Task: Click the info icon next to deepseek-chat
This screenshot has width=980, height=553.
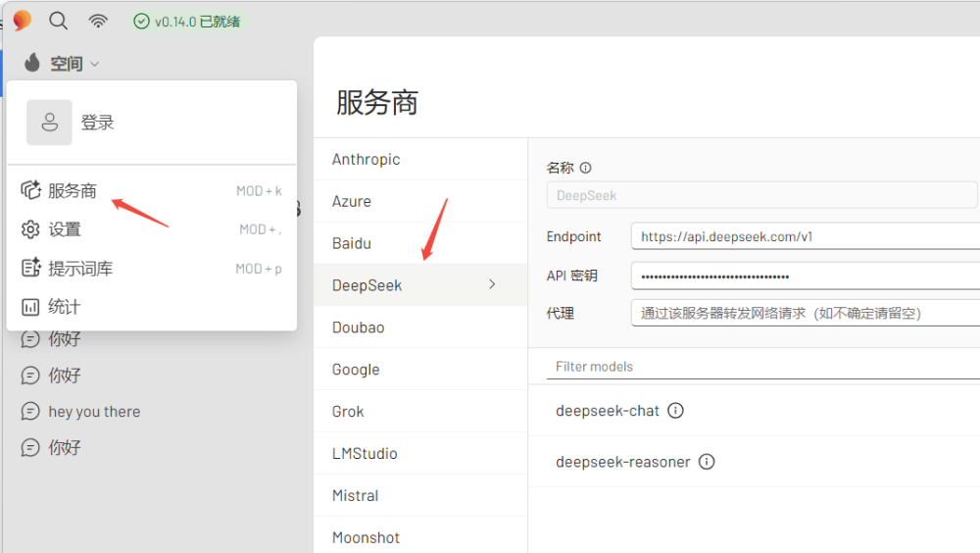Action: [675, 411]
